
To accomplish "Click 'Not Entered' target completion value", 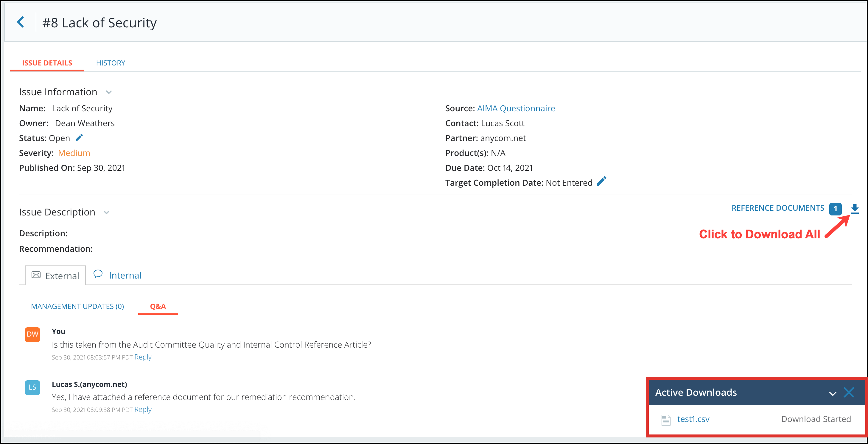I will [x=569, y=182].
